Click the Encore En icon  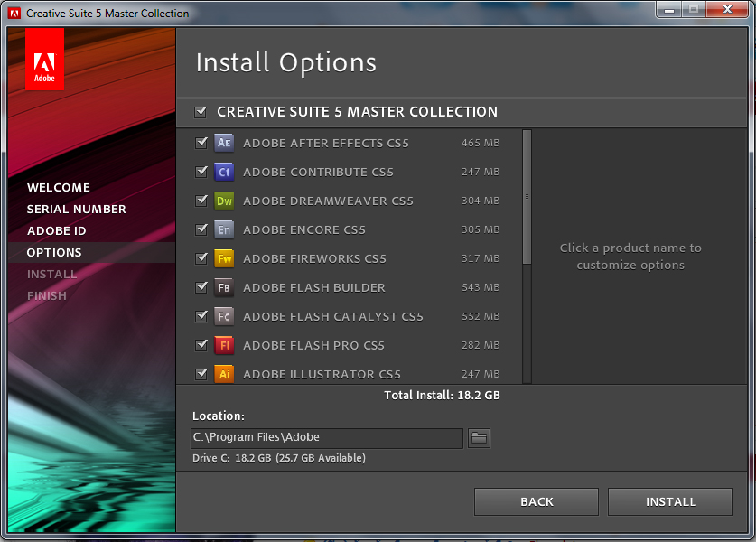pos(224,229)
